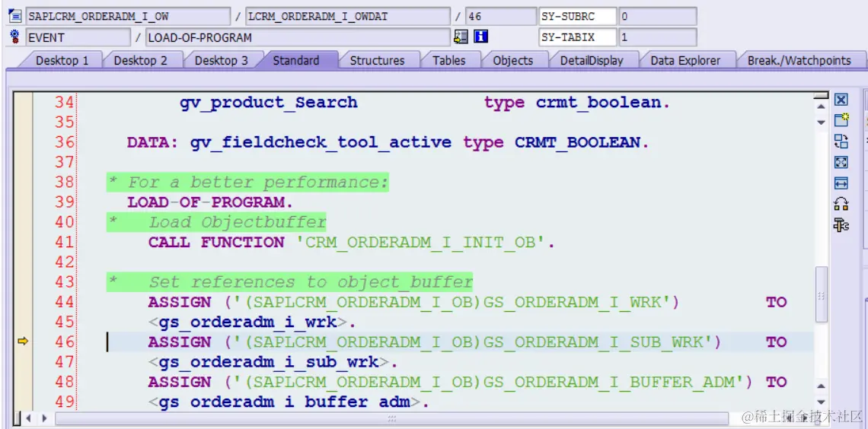Click line number 41 in the gutter

(x=65, y=242)
